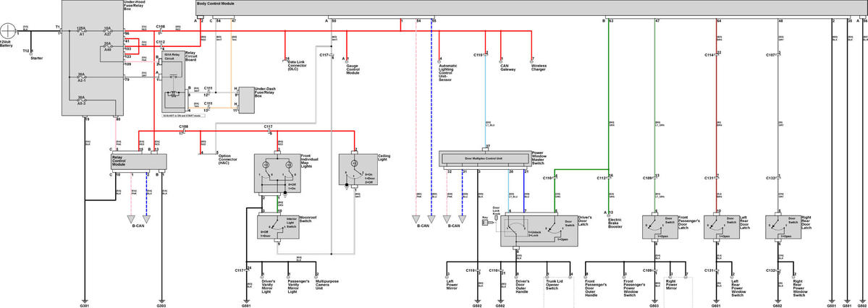
Task: Click the Ceiling Light label
Action: click(x=384, y=158)
